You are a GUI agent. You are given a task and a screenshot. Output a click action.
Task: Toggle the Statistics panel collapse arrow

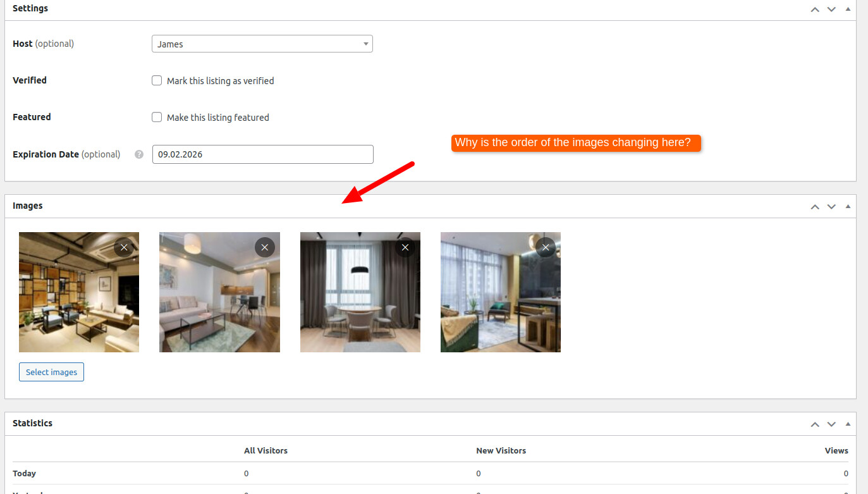point(848,424)
